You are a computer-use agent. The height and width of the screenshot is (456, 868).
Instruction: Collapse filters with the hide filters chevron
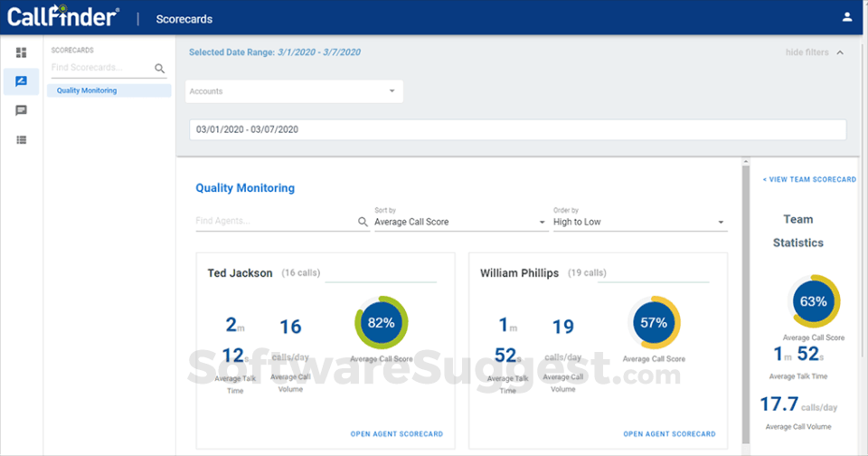pos(840,52)
